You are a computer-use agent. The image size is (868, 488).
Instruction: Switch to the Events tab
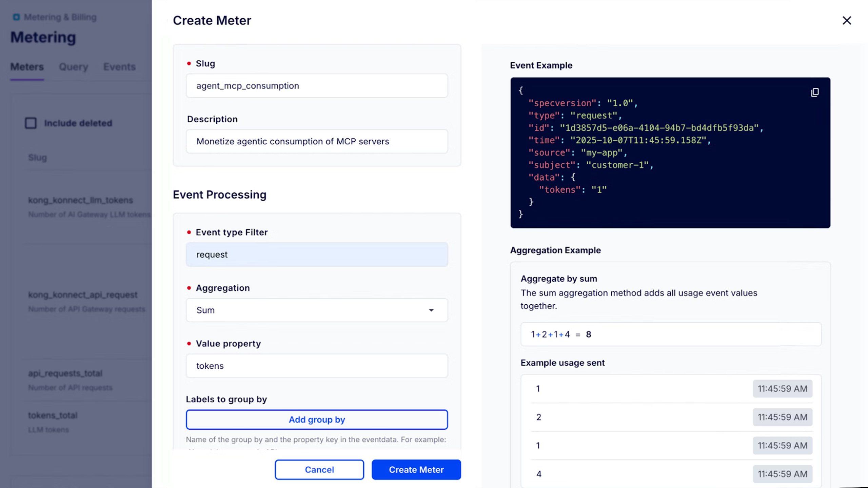(x=119, y=67)
